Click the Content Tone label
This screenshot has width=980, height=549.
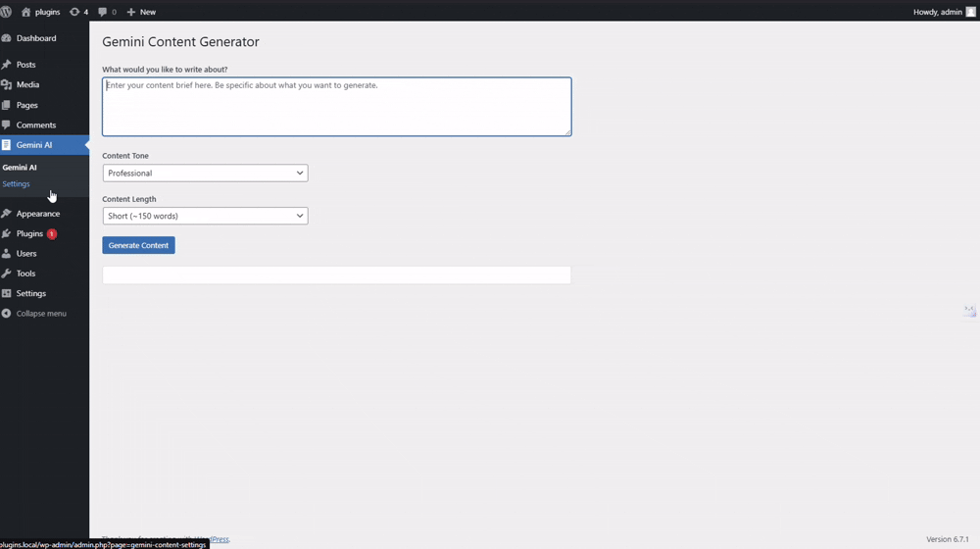tap(125, 156)
